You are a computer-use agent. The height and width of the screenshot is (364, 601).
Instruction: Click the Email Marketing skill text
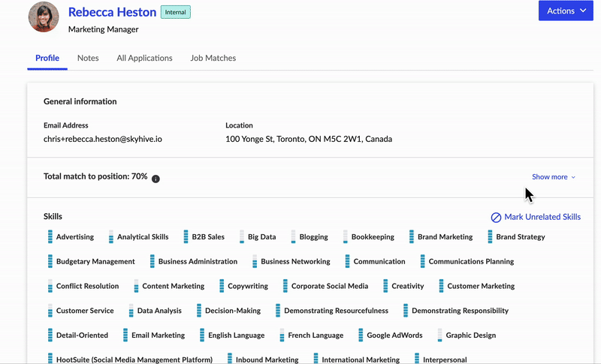(158, 335)
